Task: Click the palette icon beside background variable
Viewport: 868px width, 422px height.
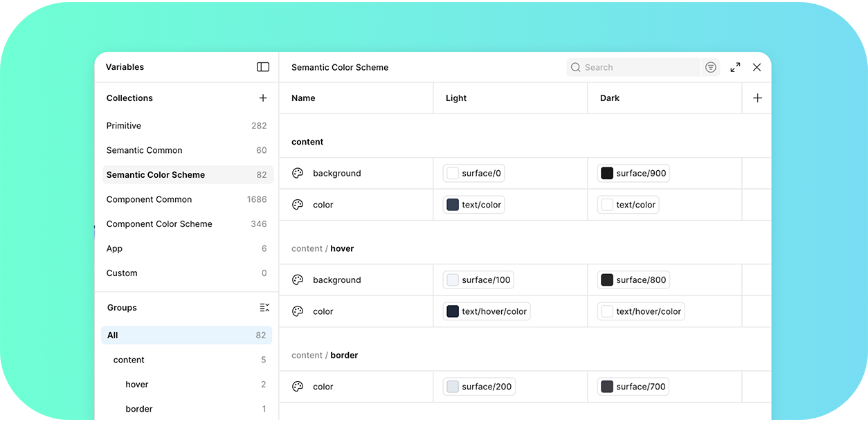Action: 298,173
